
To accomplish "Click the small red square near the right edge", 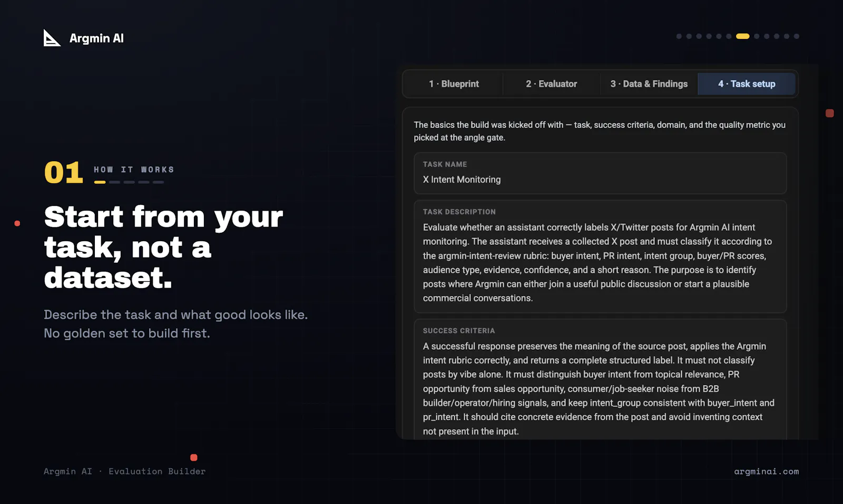I will click(830, 113).
